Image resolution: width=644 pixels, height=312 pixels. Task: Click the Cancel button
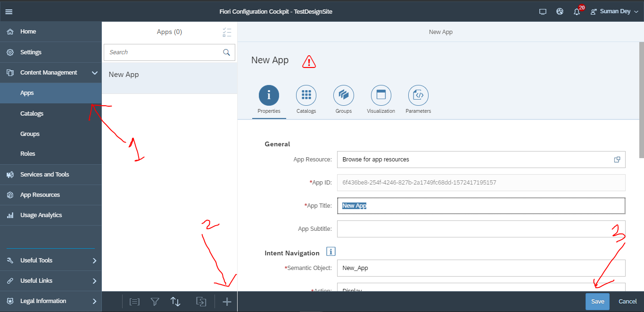(627, 302)
